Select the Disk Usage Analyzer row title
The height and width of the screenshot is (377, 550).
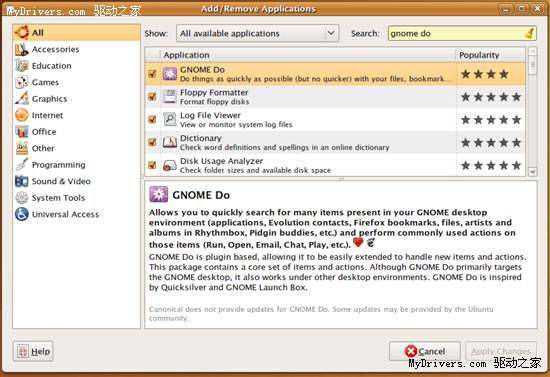click(x=221, y=161)
